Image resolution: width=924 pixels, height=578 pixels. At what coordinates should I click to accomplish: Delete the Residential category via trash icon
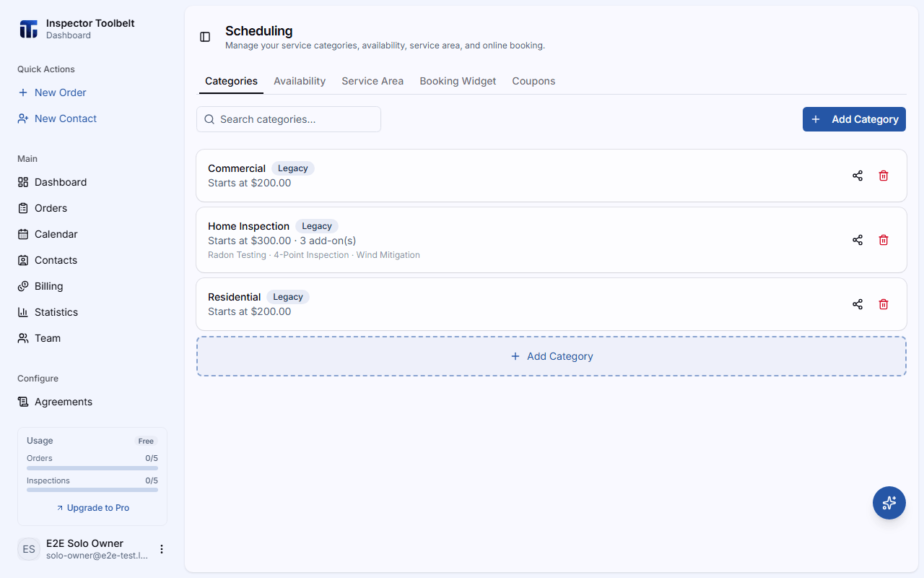tap(884, 304)
